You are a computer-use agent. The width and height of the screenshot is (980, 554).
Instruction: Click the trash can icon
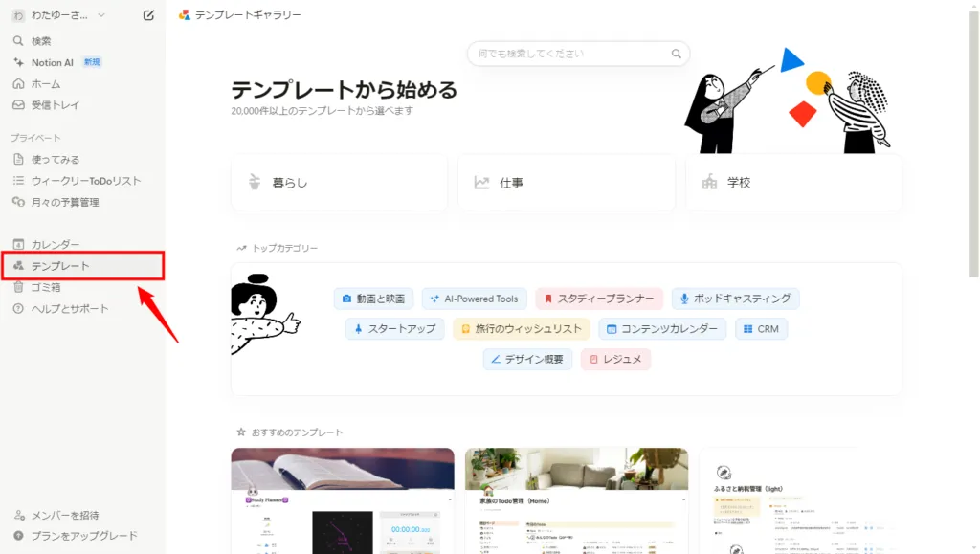point(19,287)
